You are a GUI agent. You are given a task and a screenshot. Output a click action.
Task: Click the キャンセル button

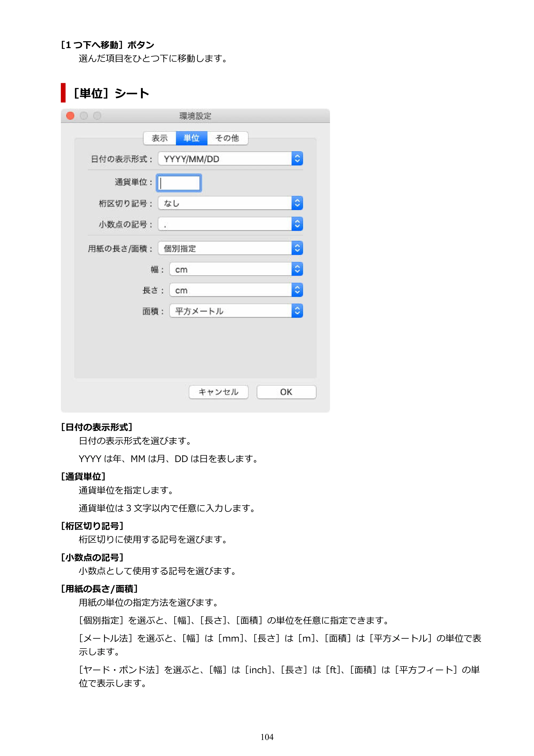click(218, 392)
